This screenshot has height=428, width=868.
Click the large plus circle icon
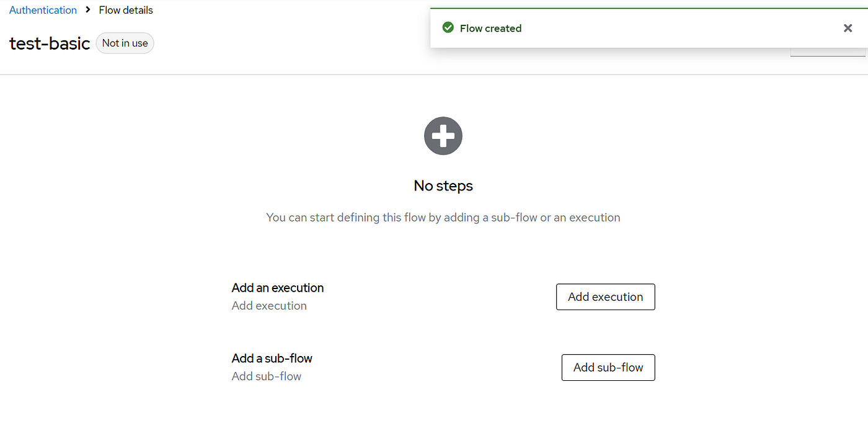(443, 136)
